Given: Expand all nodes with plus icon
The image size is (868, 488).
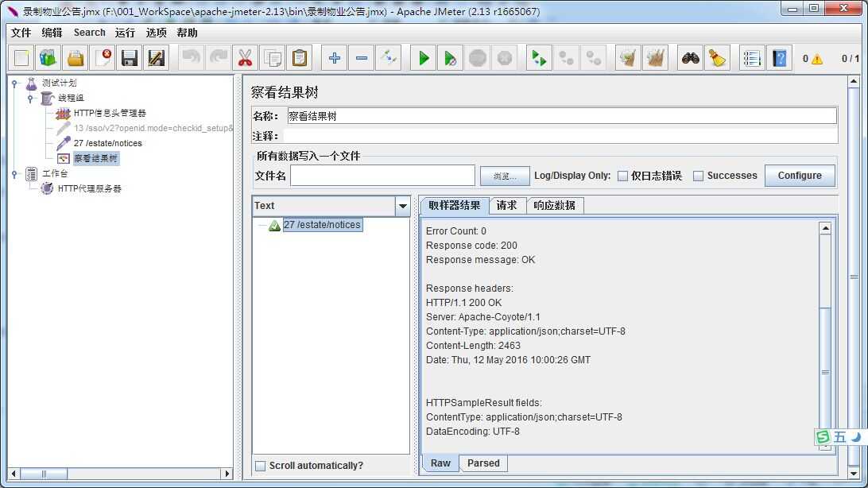Looking at the screenshot, I should pos(335,58).
